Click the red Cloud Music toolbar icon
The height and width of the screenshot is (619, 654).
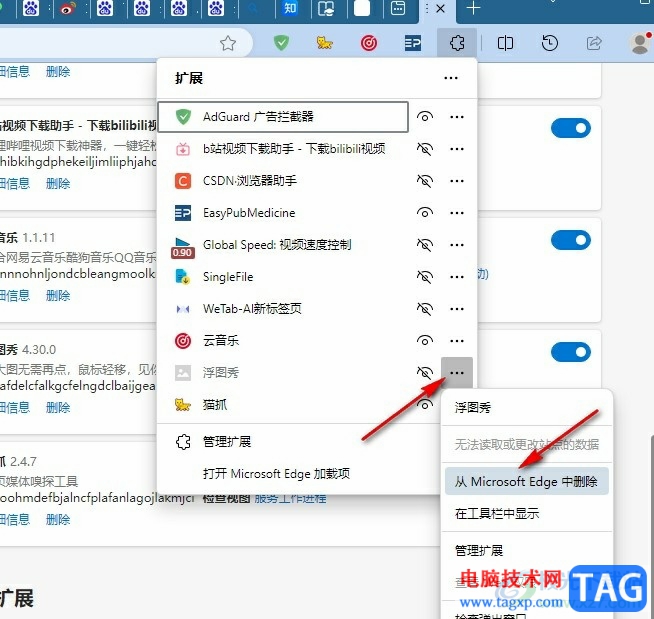click(369, 43)
